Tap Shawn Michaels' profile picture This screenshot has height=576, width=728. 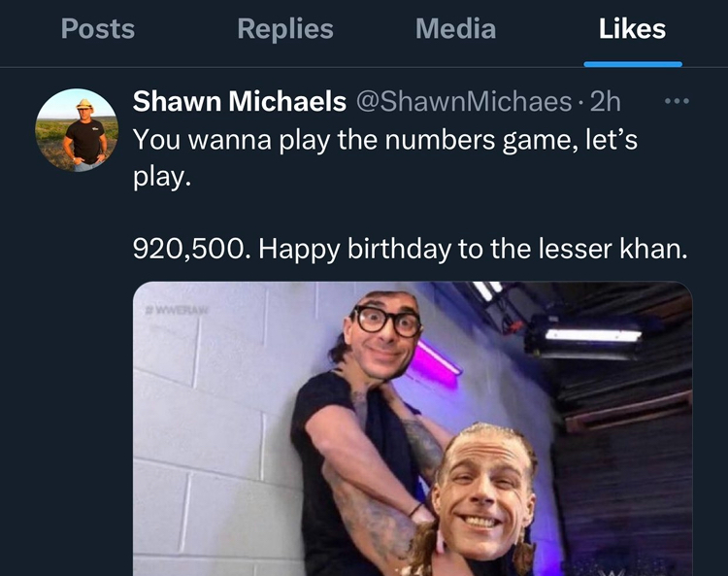77,130
